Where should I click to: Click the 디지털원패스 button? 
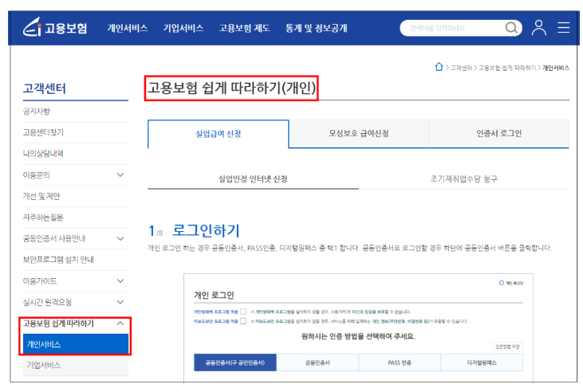click(x=482, y=363)
